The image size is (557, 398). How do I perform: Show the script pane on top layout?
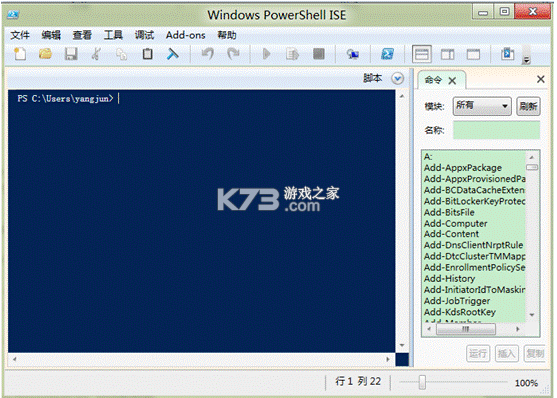coord(422,54)
